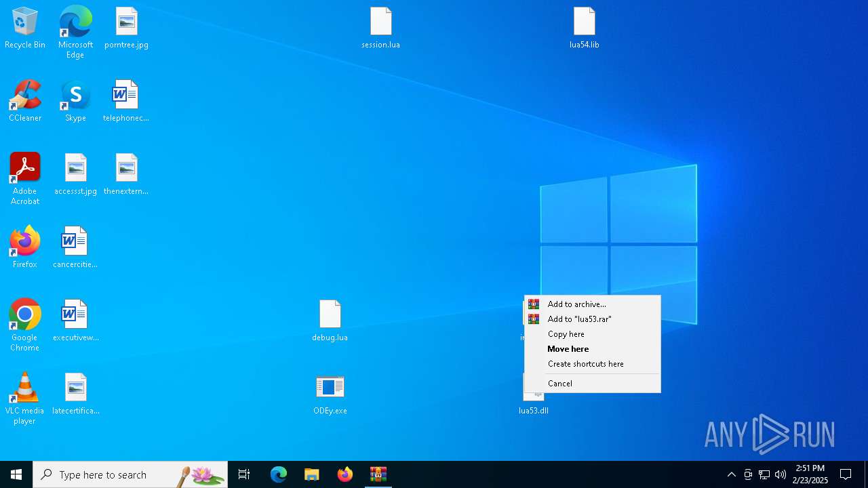
Task: Select the CCleaner desktop shortcut
Action: 25,102
